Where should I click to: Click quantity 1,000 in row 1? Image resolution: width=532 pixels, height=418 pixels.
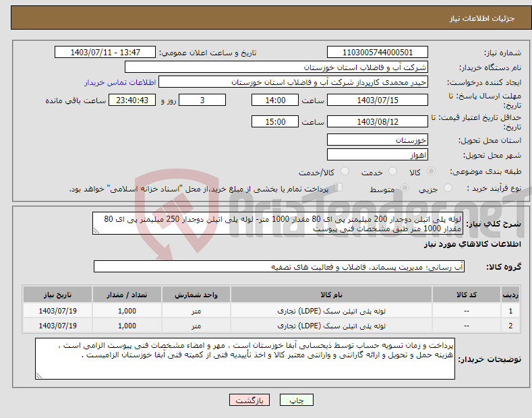pos(127,311)
